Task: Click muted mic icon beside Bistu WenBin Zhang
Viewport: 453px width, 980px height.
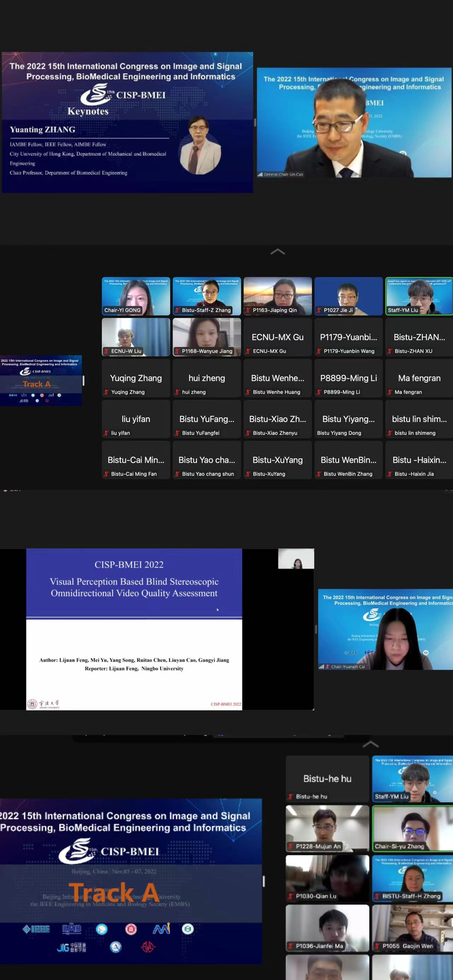Action: coord(319,474)
